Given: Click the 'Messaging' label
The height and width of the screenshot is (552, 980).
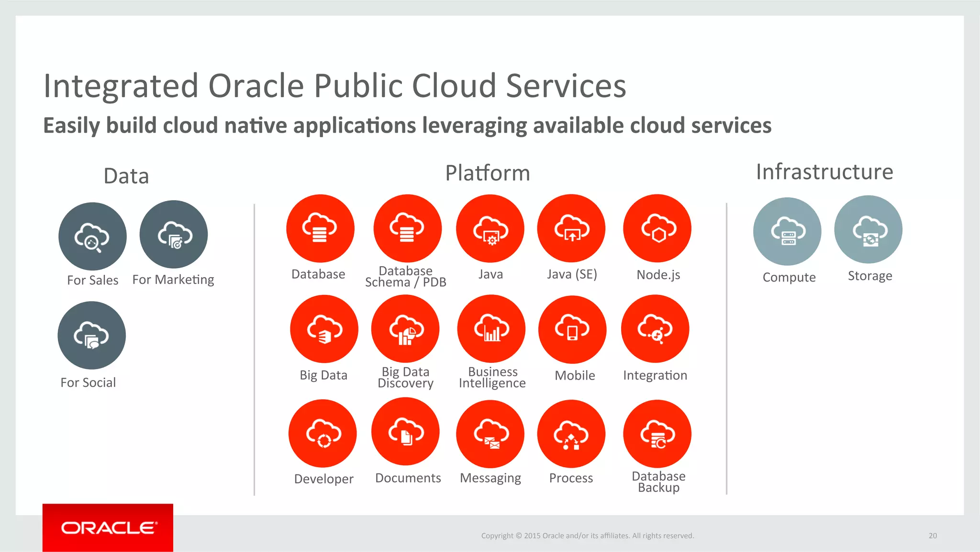Looking at the screenshot, I should 490,478.
